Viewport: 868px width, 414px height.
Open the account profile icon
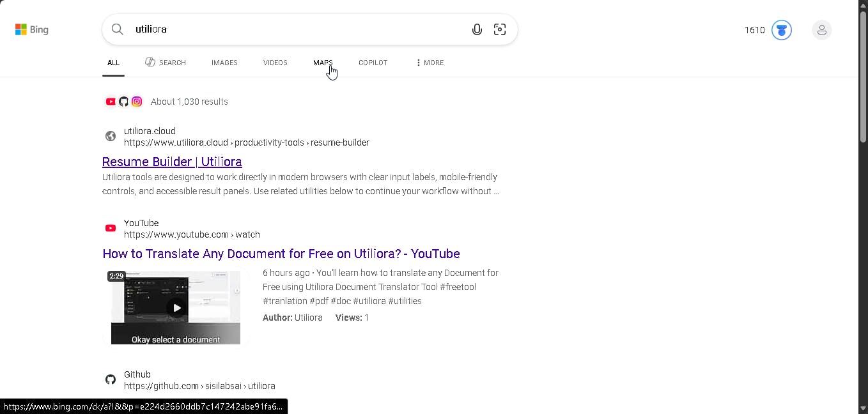point(822,30)
